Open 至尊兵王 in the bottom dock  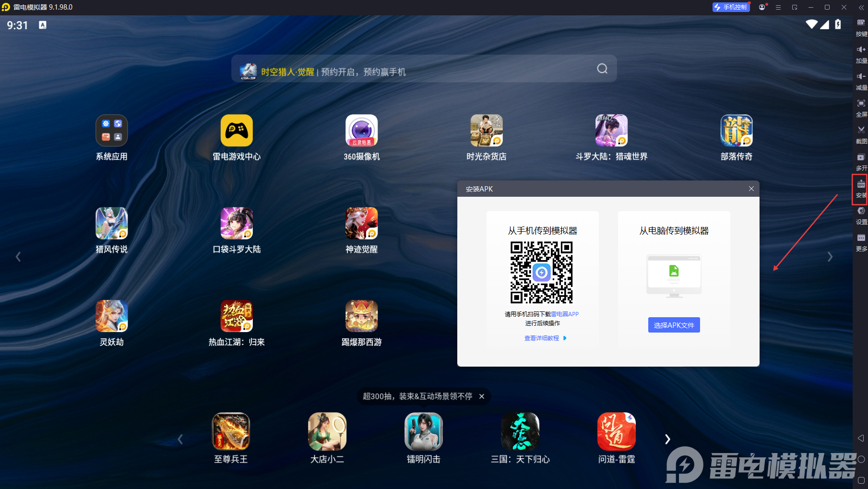tap(231, 431)
